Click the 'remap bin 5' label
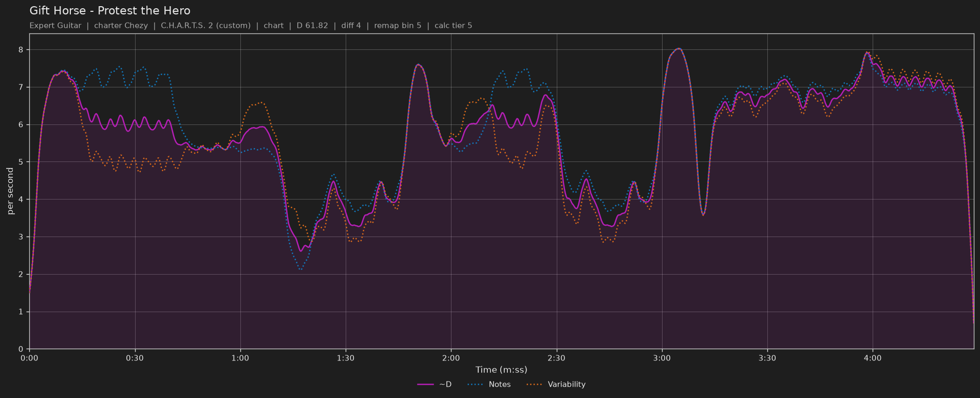 click(x=398, y=26)
